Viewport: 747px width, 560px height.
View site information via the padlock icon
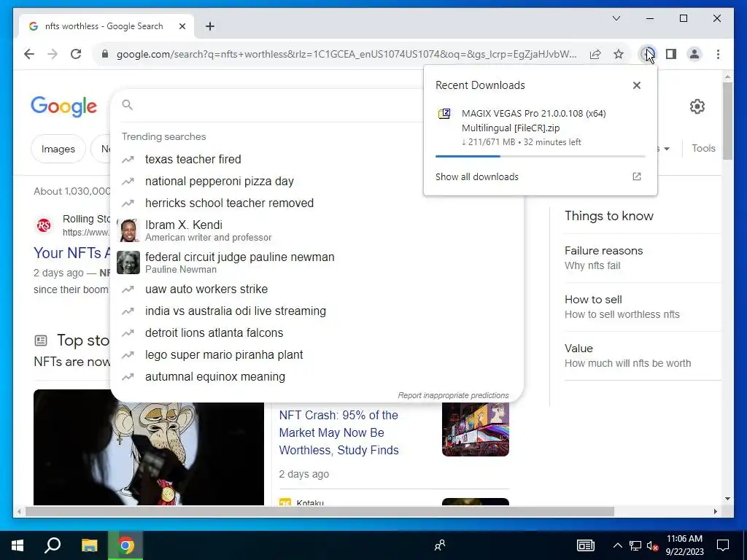(x=105, y=54)
